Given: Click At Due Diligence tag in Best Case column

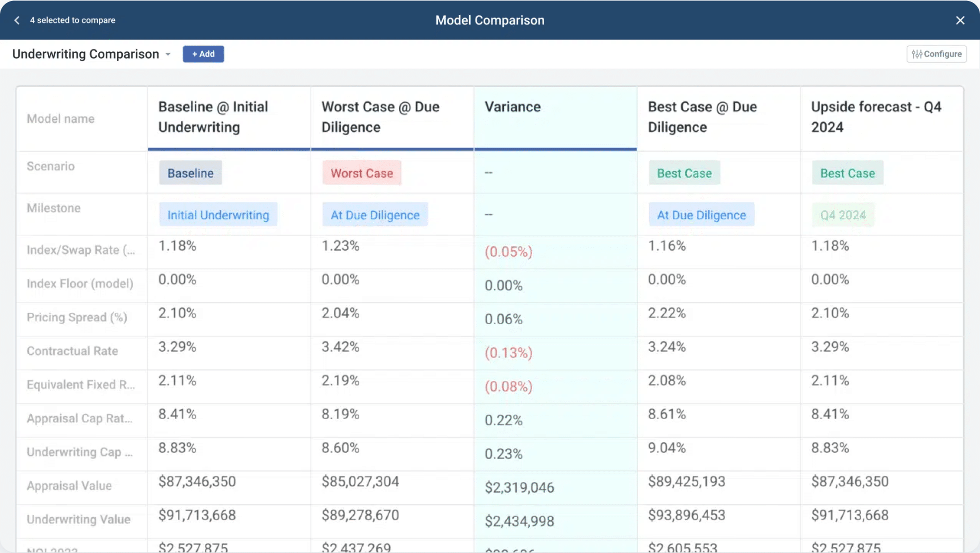Looking at the screenshot, I should point(702,215).
